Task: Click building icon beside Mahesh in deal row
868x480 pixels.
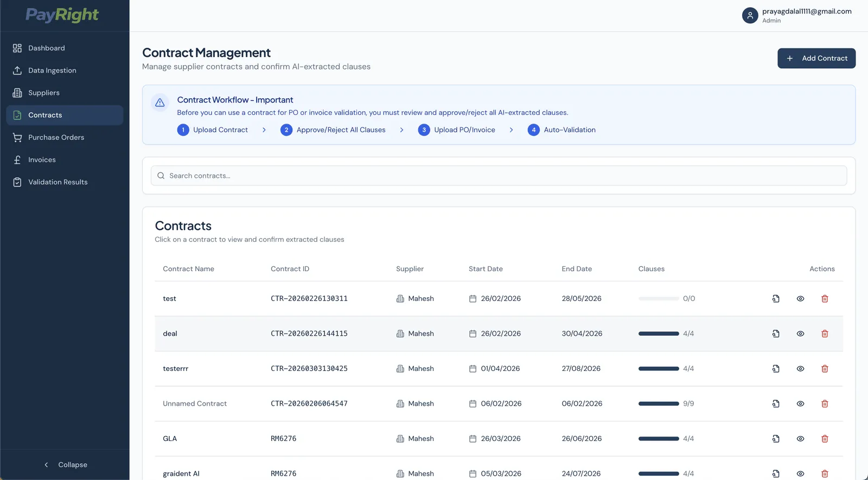Action: (x=400, y=334)
